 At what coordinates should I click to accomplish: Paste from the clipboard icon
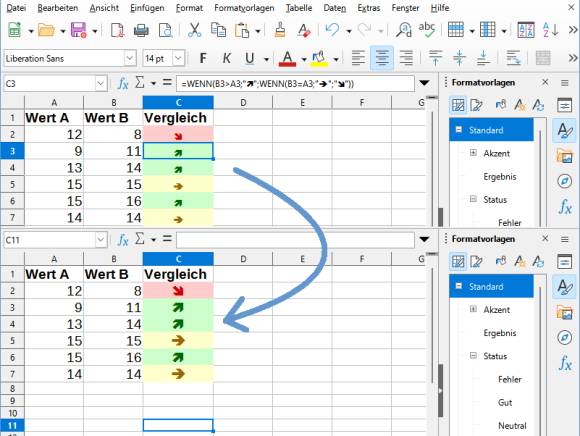(x=242, y=30)
